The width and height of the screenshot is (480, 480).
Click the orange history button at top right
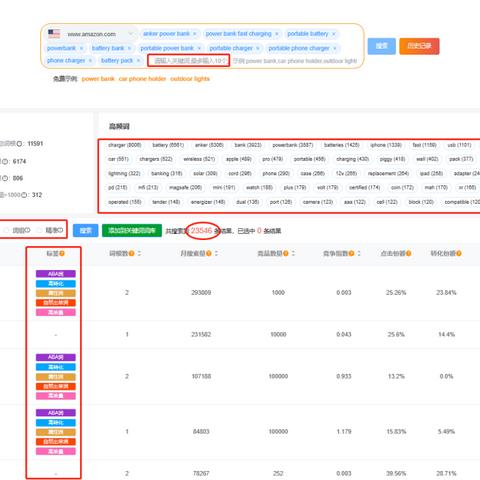pos(419,46)
